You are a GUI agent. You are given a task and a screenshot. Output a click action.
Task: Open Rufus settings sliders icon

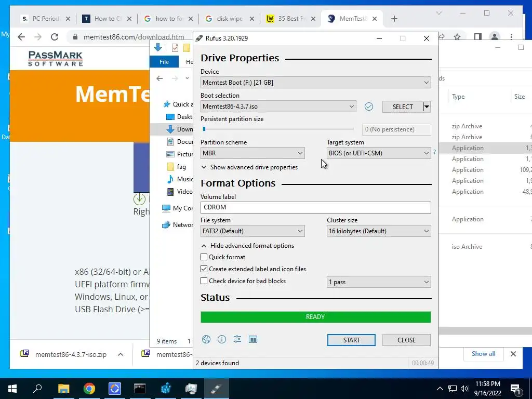coord(237,339)
